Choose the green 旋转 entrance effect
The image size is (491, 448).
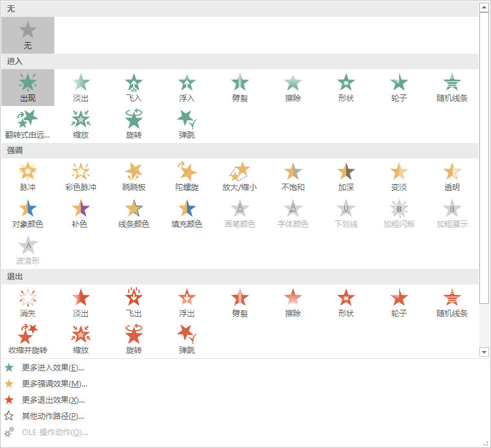[134, 124]
